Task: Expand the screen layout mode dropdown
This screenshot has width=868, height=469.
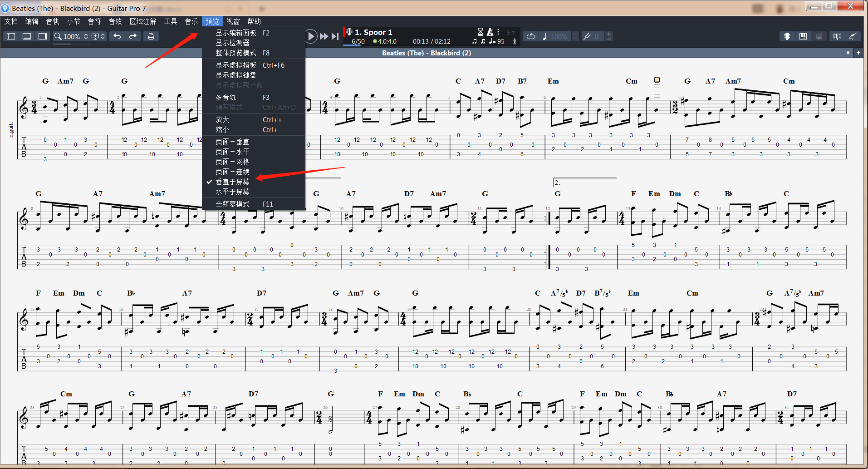Action: click(98, 36)
